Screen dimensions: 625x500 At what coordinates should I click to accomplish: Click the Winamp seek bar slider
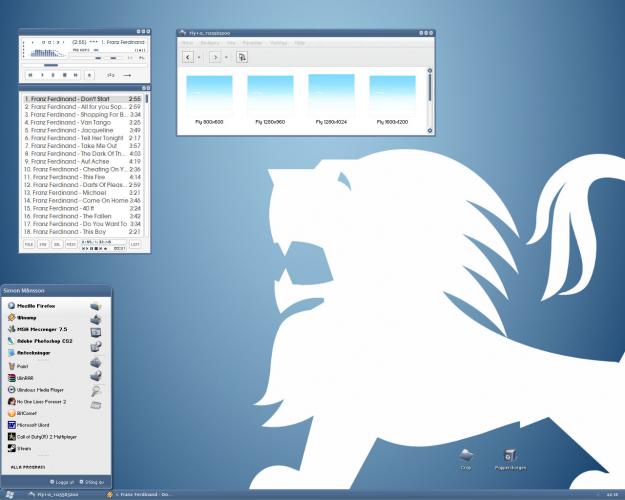click(50, 65)
